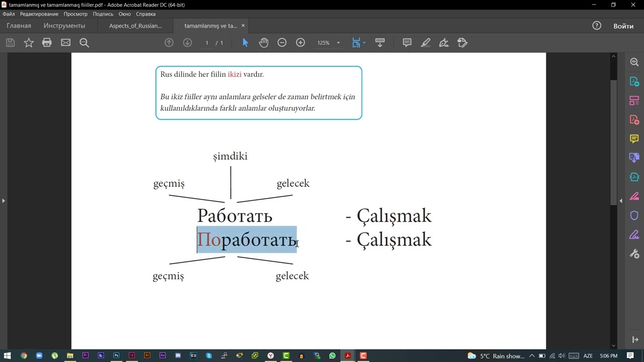Choose the Selection arrow tool
644x362 pixels.
coord(245,43)
